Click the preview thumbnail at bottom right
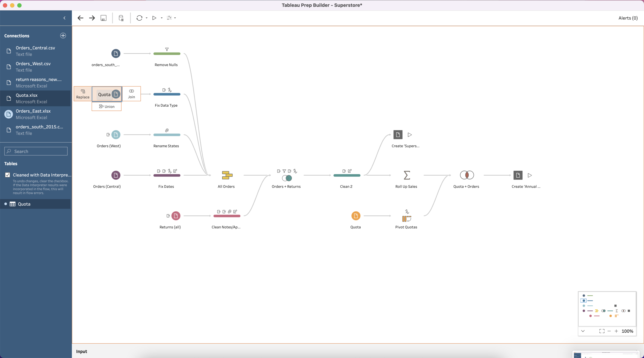 pos(606,354)
